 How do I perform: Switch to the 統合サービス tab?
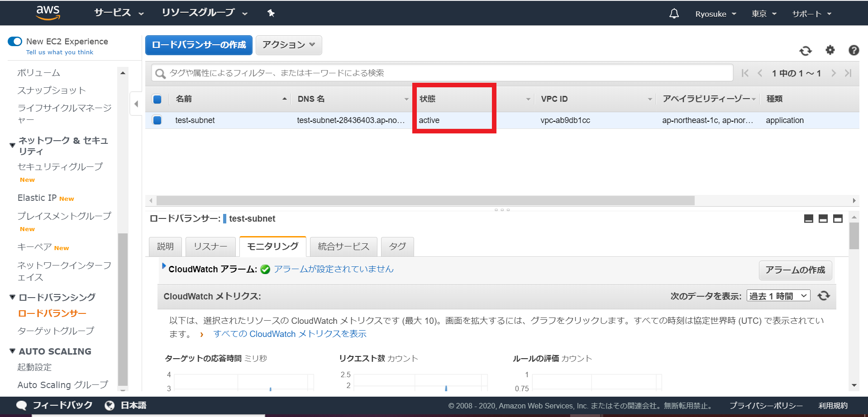tap(343, 247)
